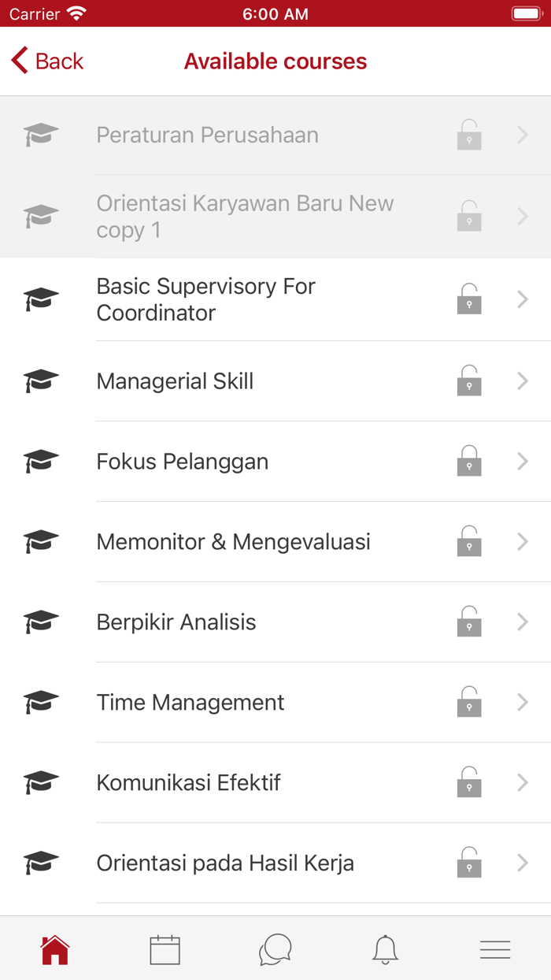The height and width of the screenshot is (980, 551).
Task: Expand the Memonitor & Mengevaluasi course
Action: pos(522,541)
